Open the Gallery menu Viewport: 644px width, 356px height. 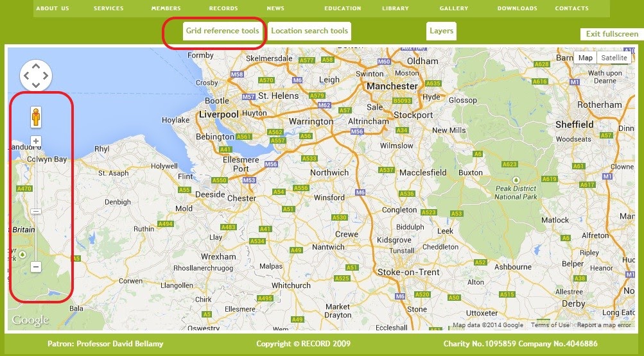click(454, 8)
